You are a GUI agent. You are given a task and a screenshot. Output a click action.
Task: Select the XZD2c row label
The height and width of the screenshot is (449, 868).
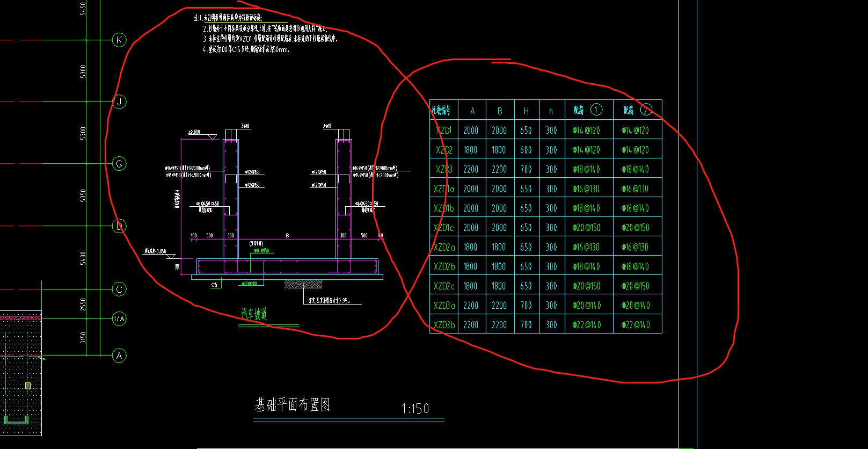point(444,286)
